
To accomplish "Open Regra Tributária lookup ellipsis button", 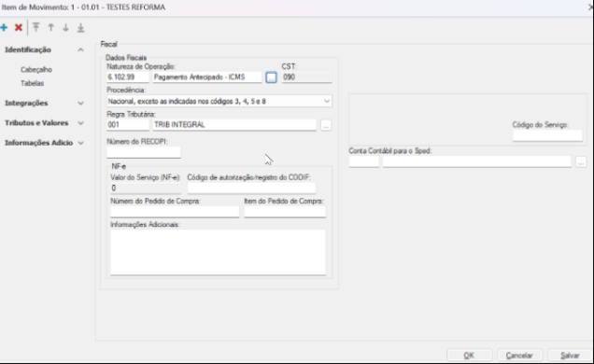I will 326,125.
